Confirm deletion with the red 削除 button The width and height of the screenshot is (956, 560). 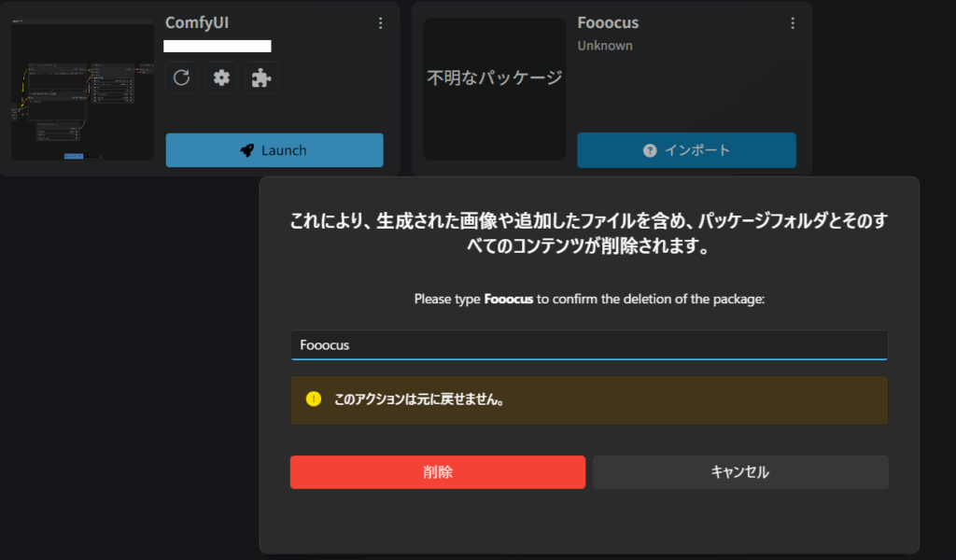point(438,472)
